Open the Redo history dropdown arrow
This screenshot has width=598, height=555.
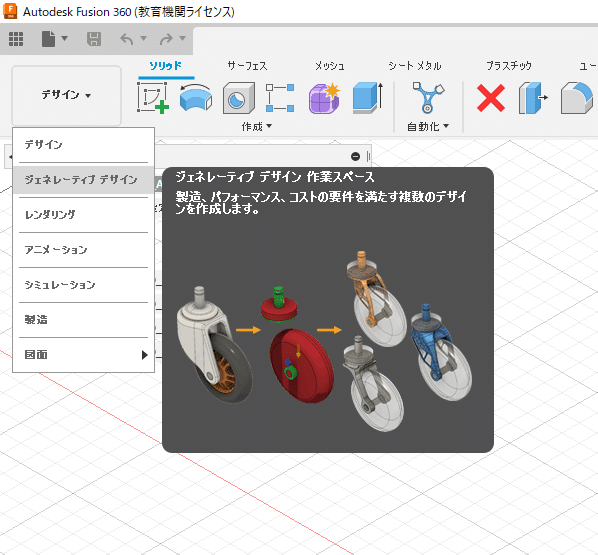point(182,38)
